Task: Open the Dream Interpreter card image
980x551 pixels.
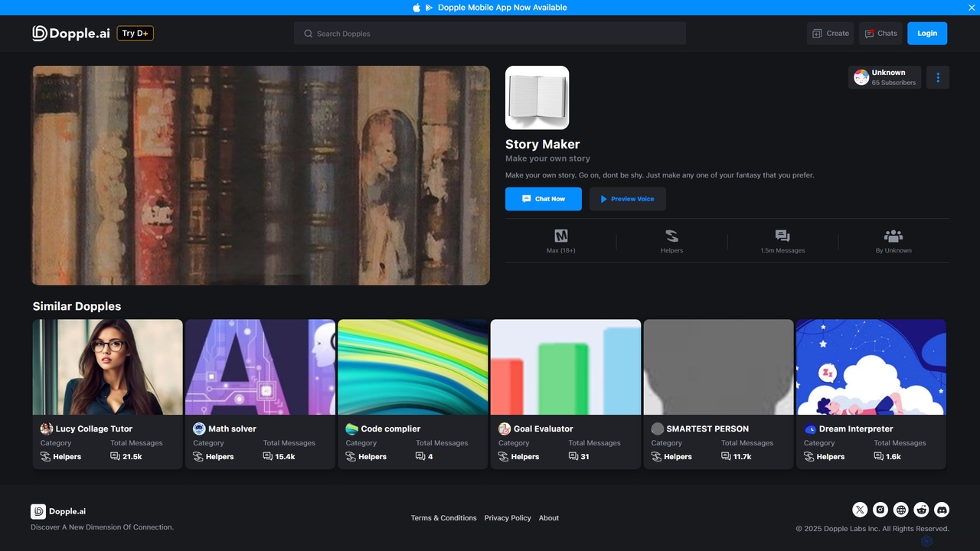Action: pos(871,367)
